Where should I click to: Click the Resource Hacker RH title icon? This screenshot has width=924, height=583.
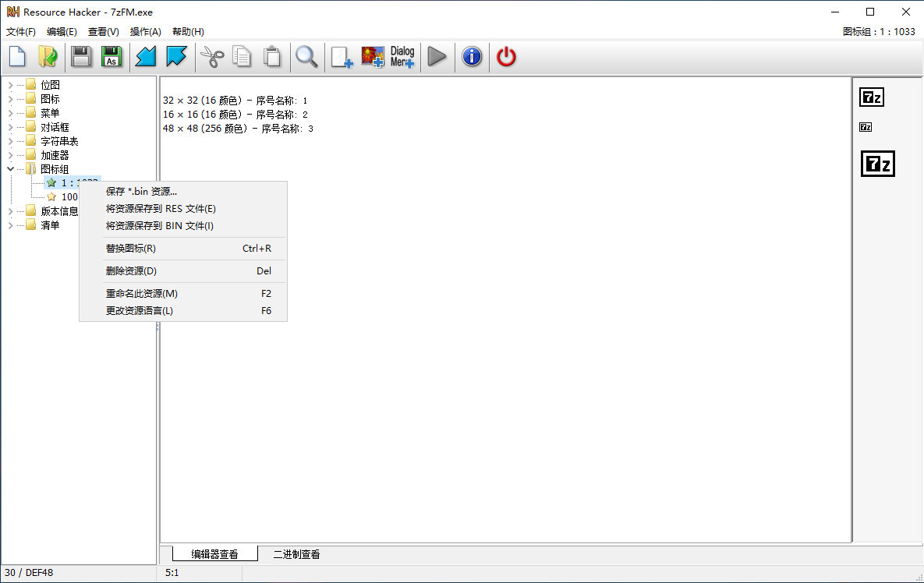click(x=12, y=12)
